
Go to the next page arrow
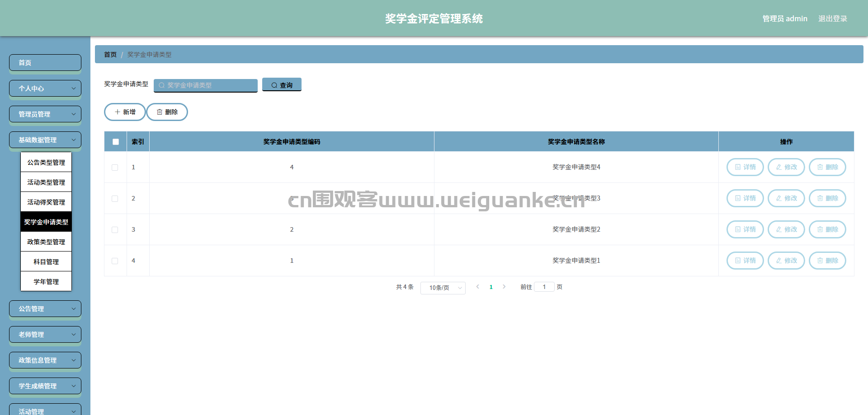pos(504,287)
